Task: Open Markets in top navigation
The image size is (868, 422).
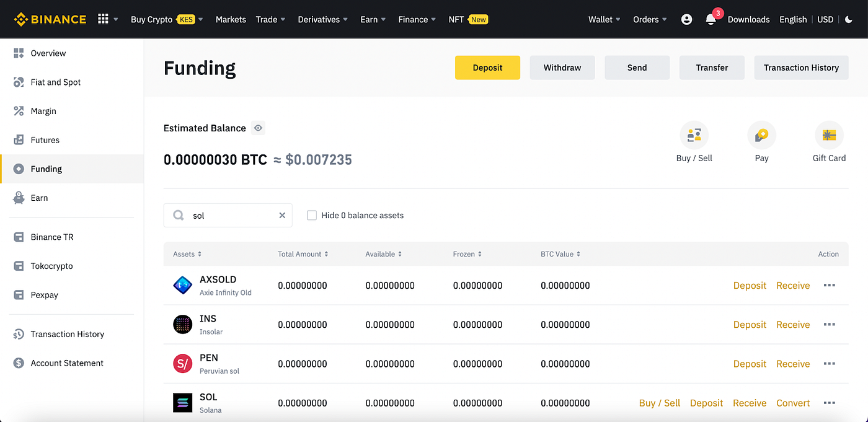Action: [231, 19]
